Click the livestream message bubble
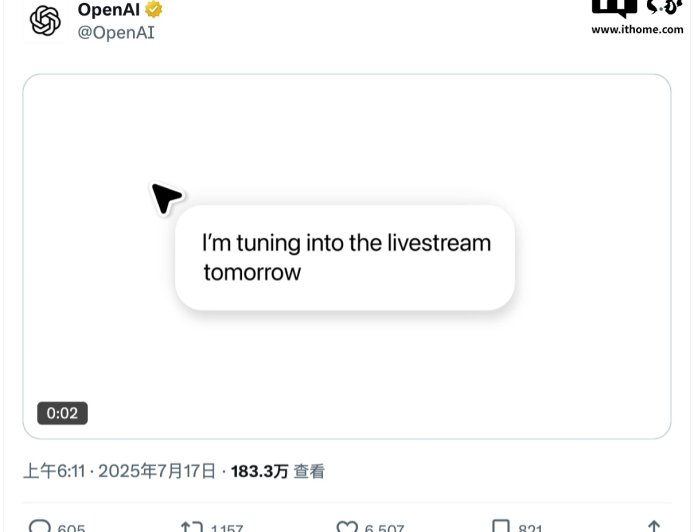Screen dimensions: 694x532 (x=345, y=258)
